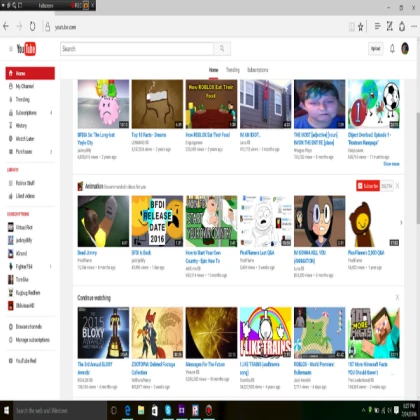Open the Make a Web Note icon
This screenshot has height=420, width=420.
pyautogui.click(x=390, y=26)
